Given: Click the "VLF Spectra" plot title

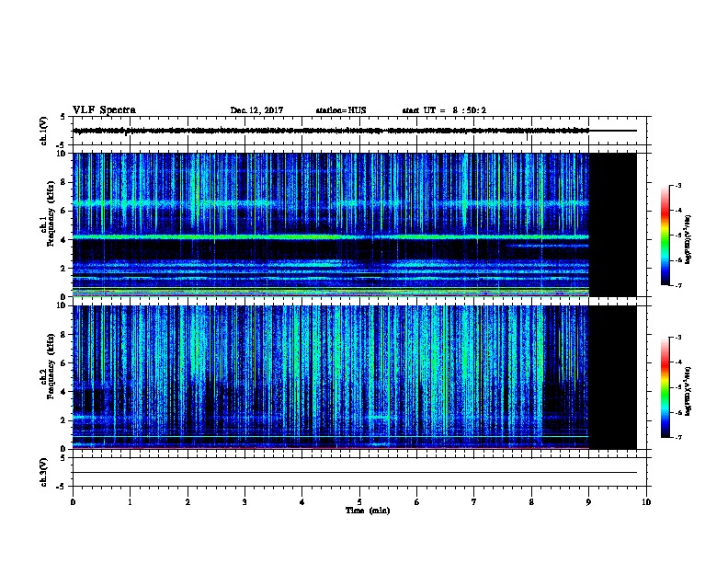Looking at the screenshot, I should 104,109.
